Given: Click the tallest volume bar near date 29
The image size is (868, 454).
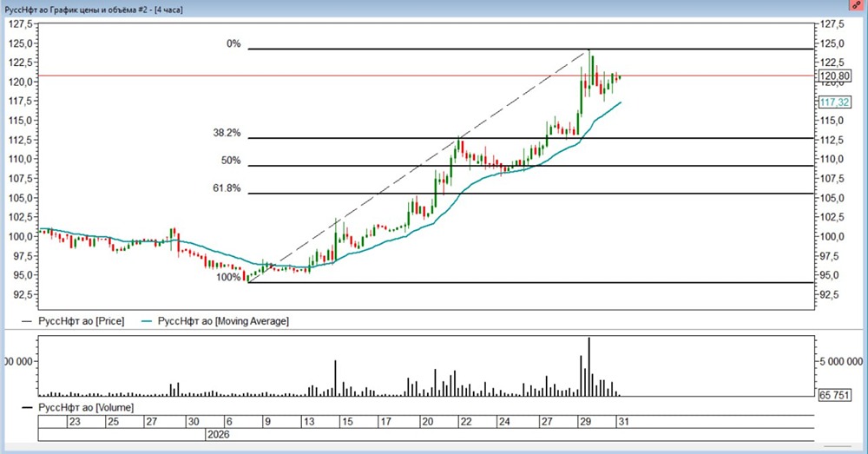Looking at the screenshot, I should pyautogui.click(x=589, y=366).
